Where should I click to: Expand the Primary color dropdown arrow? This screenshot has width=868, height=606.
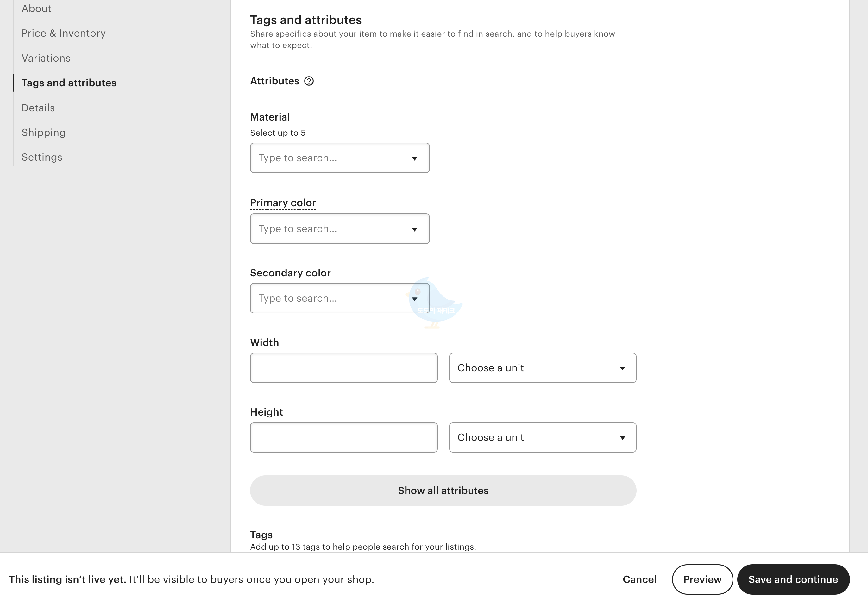(414, 229)
